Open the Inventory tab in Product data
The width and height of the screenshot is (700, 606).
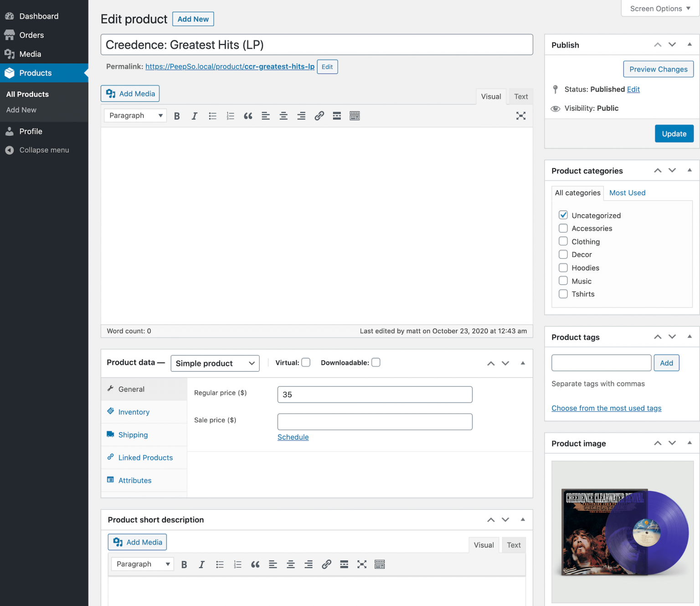tap(133, 412)
